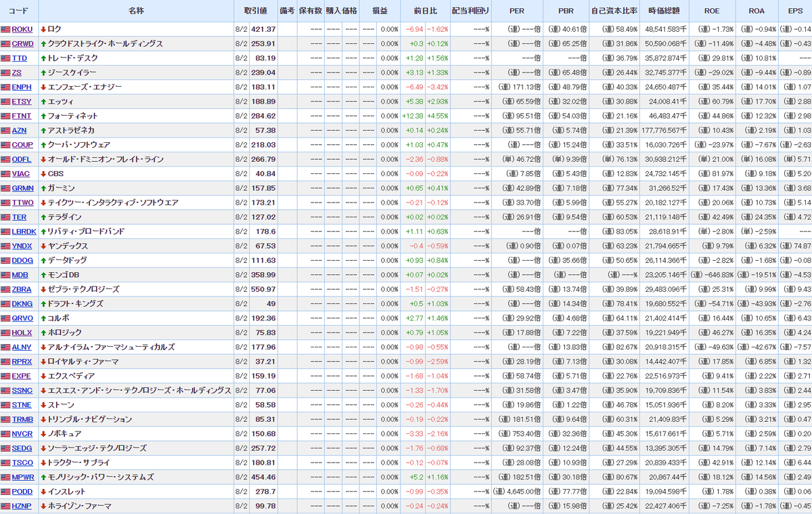Click the green up arrow for ドラフト・キングズ
812x514 pixels.
pyautogui.click(x=43, y=304)
